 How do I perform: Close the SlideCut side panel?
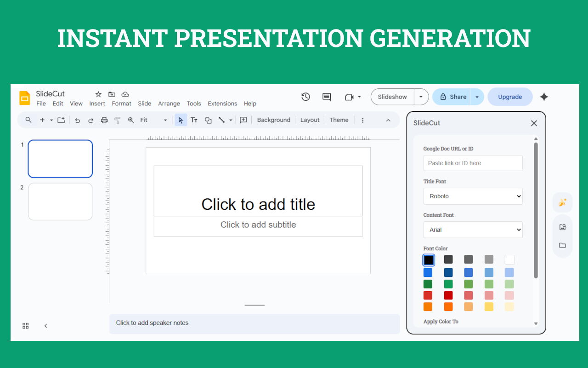(x=534, y=123)
